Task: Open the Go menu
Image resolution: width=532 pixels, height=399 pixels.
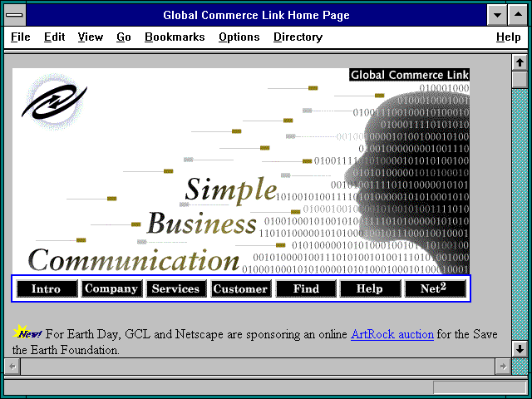Action: click(124, 37)
